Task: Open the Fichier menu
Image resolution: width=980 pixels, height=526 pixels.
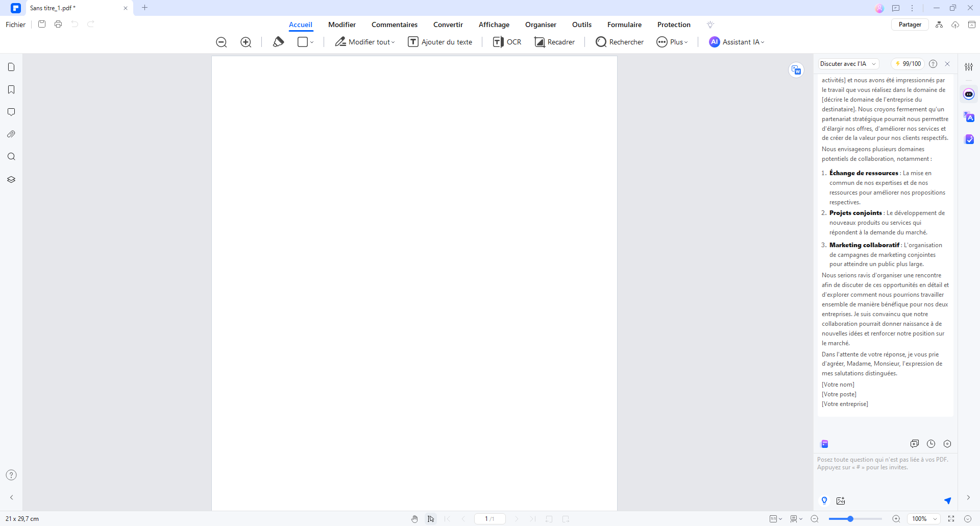Action: pos(15,25)
